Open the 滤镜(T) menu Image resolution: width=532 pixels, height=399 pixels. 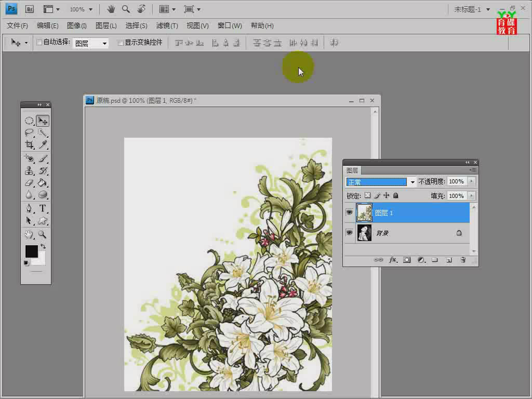coord(167,26)
